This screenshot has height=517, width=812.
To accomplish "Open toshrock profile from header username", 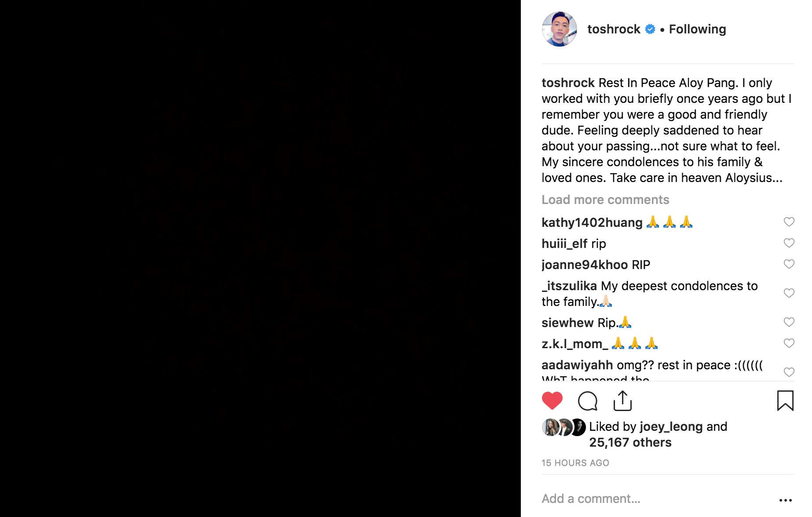I will (614, 29).
